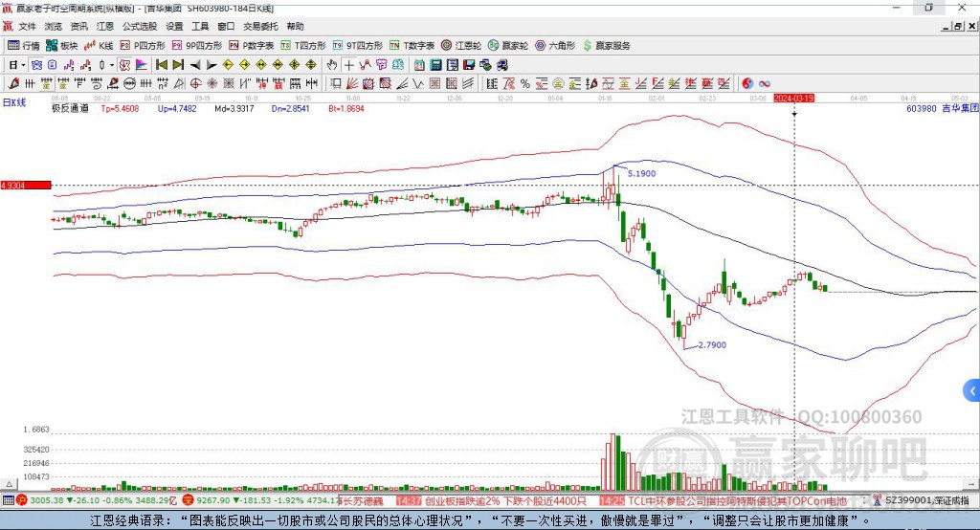
Task: Toggle the crosshair cursor tool
Action: tap(348, 65)
